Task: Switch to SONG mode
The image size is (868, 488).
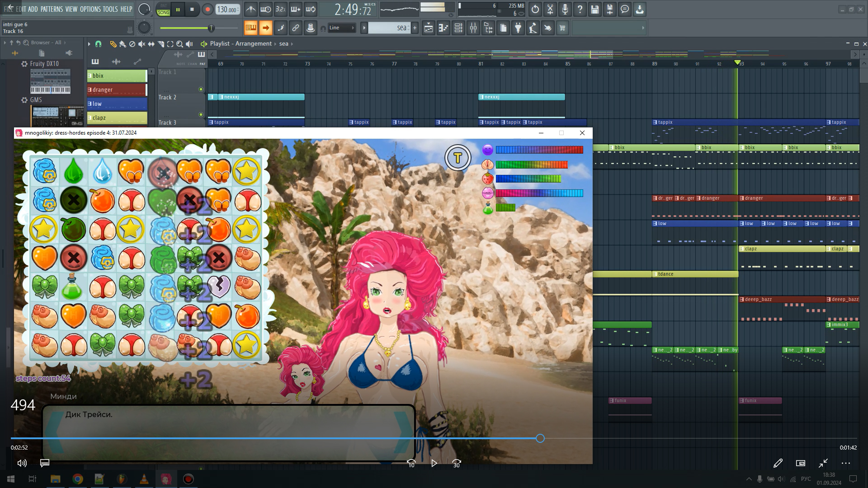Action: 164,13
